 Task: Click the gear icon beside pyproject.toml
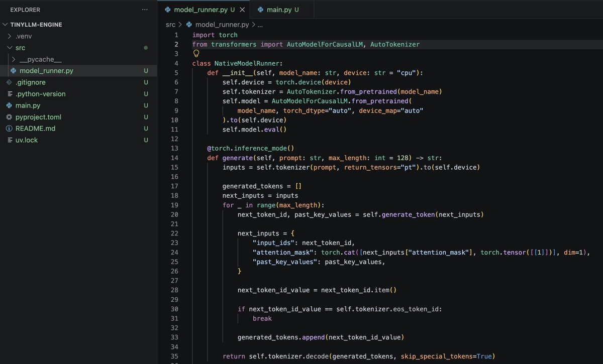tap(10, 117)
